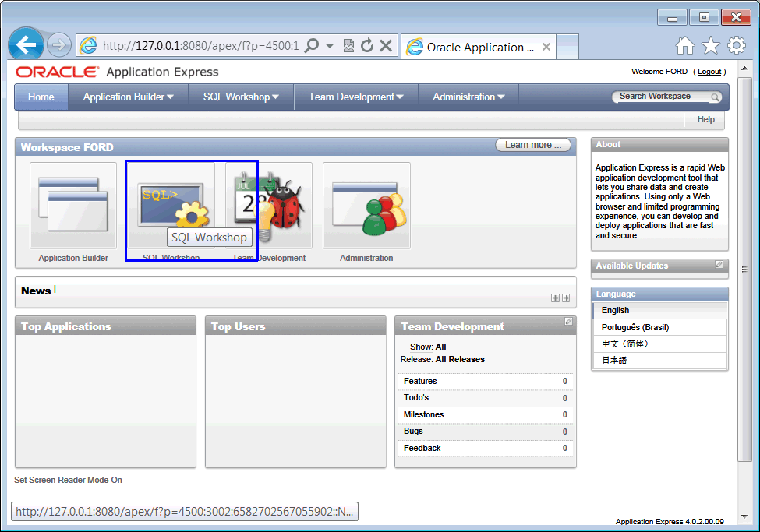Click the address bar search magnifier icon
The width and height of the screenshot is (760, 532).
point(312,46)
